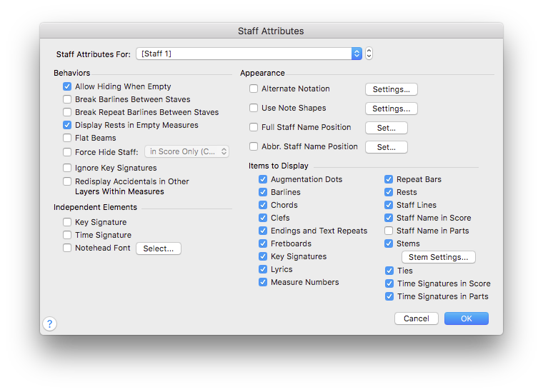Screen dimensions: 543x392
Task: Enable Staff Name in Parts
Action: (389, 231)
